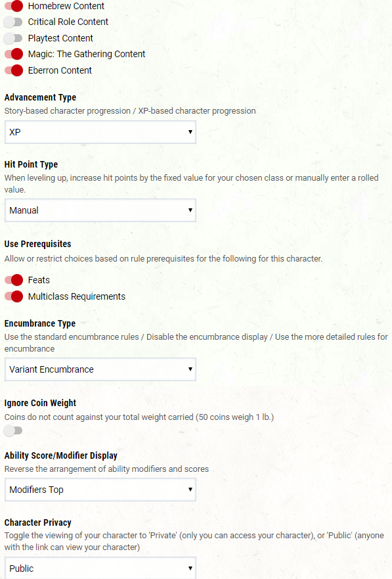The width and height of the screenshot is (392, 579).
Task: Click the Eberron Content label
Action: [60, 70]
